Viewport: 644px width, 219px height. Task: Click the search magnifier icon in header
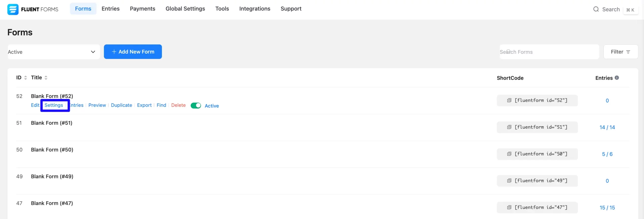pos(596,9)
